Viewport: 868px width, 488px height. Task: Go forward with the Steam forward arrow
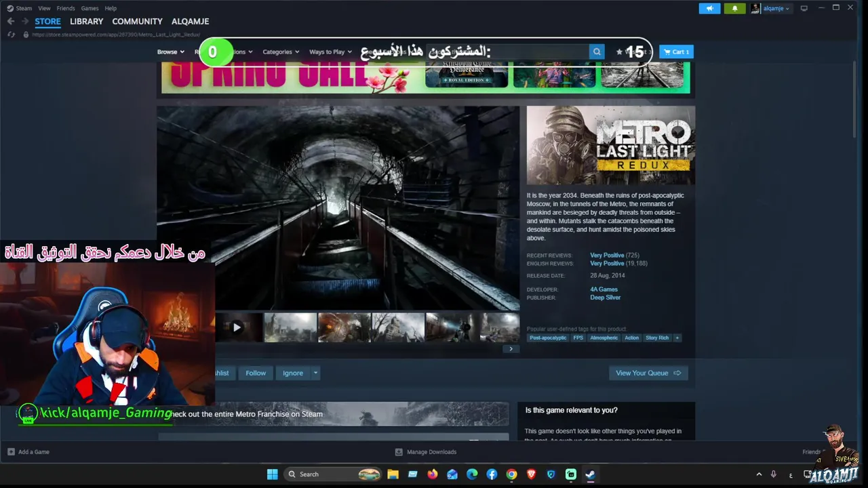tap(25, 21)
